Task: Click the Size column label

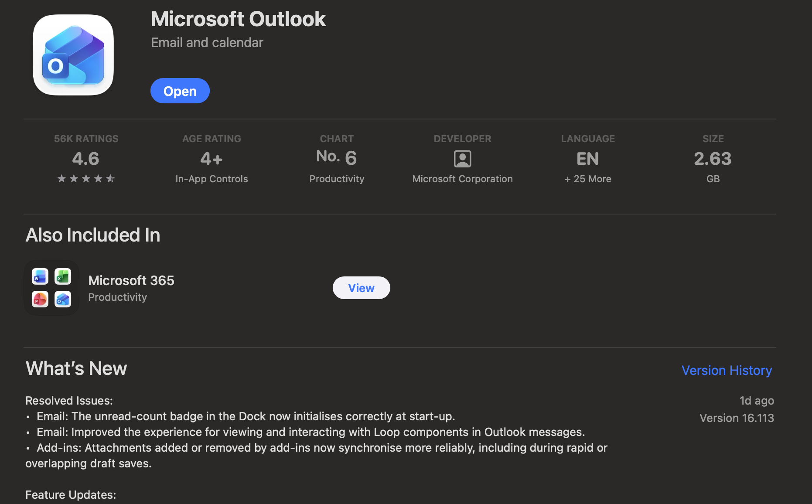Action: [x=713, y=139]
